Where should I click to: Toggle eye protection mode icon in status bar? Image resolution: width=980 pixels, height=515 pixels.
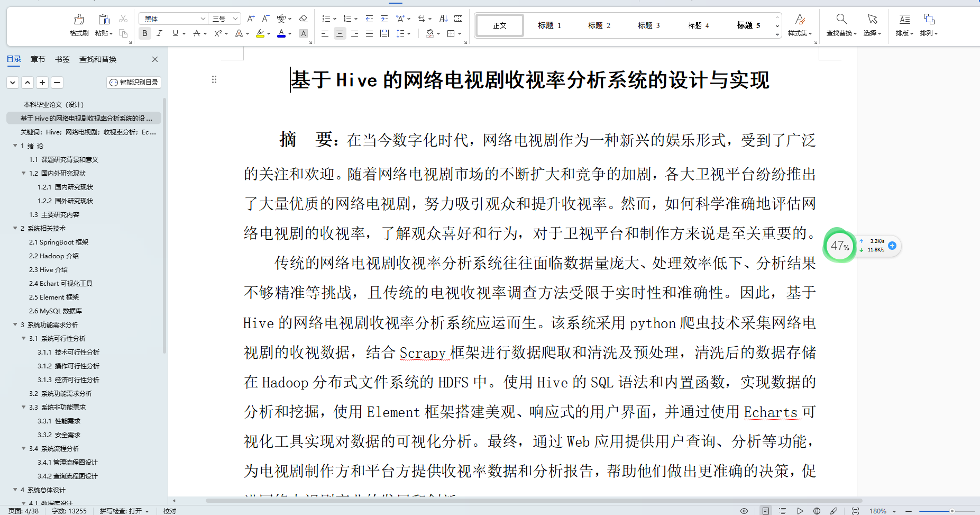coord(744,511)
